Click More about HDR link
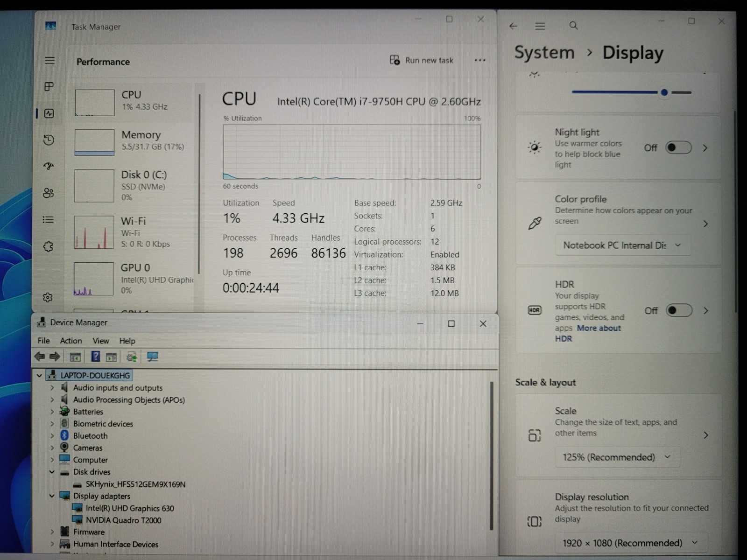 pos(588,333)
